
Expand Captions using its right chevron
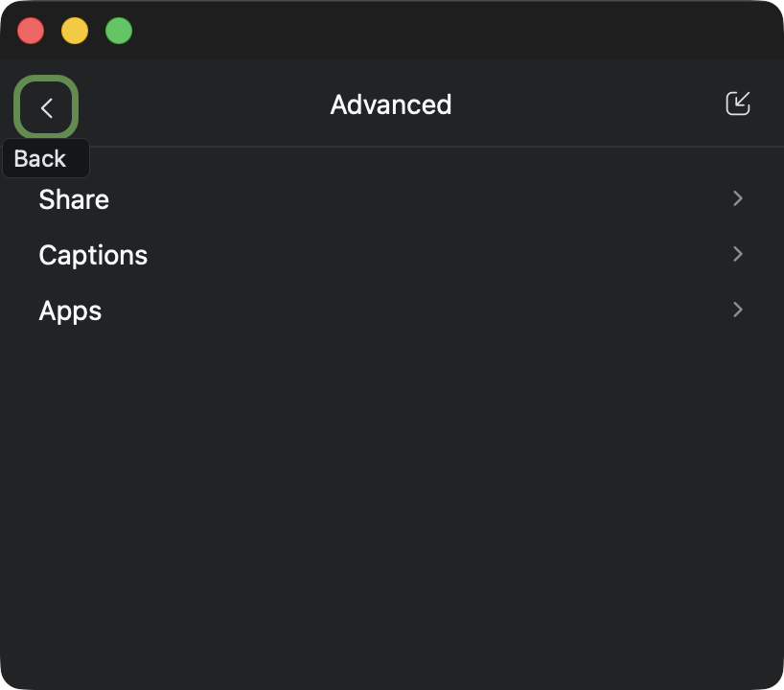click(x=737, y=254)
